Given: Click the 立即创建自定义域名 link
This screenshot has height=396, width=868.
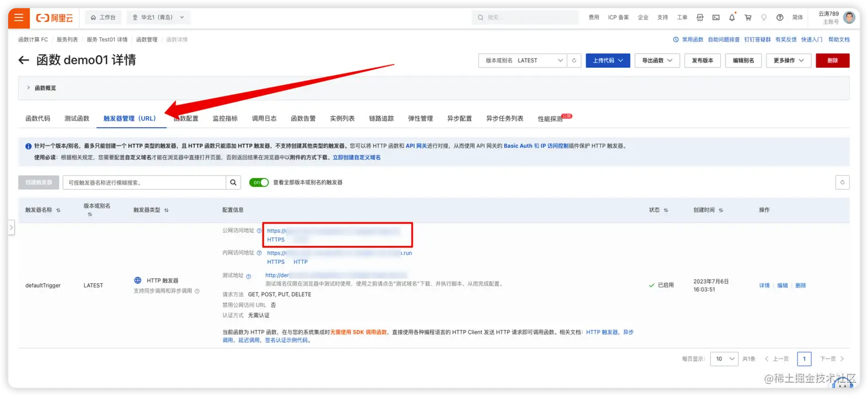Looking at the screenshot, I should click(x=356, y=157).
